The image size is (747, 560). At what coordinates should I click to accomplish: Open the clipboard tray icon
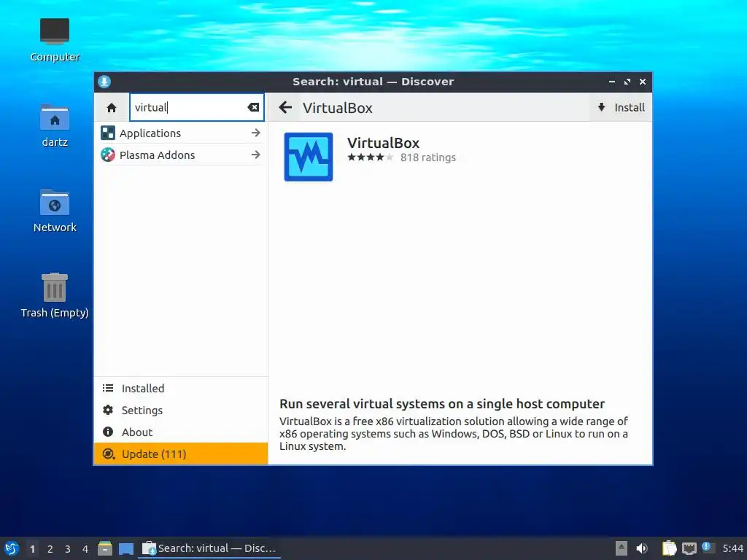coord(670,548)
